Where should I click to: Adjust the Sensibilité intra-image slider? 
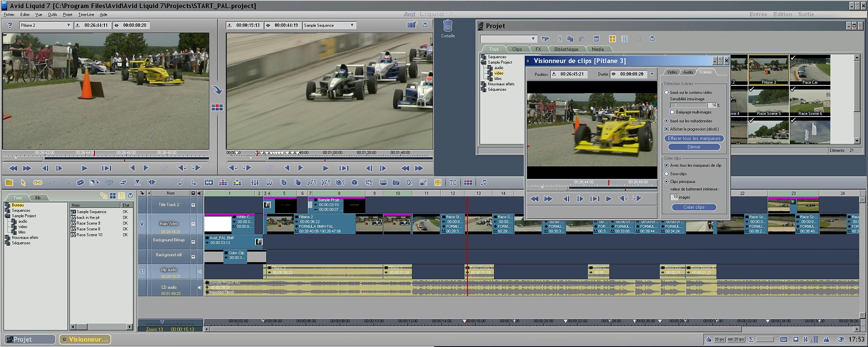click(689, 105)
